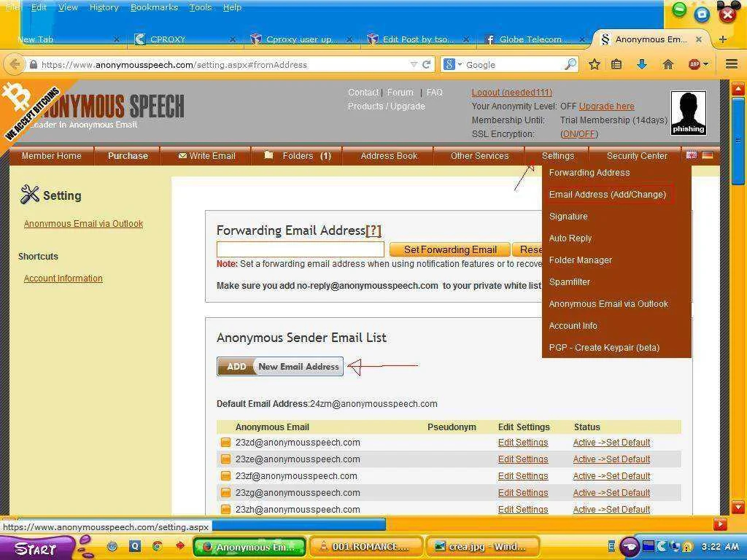Select Forwarding Address in Settings menu
This screenshot has height=560, width=747.
click(589, 172)
